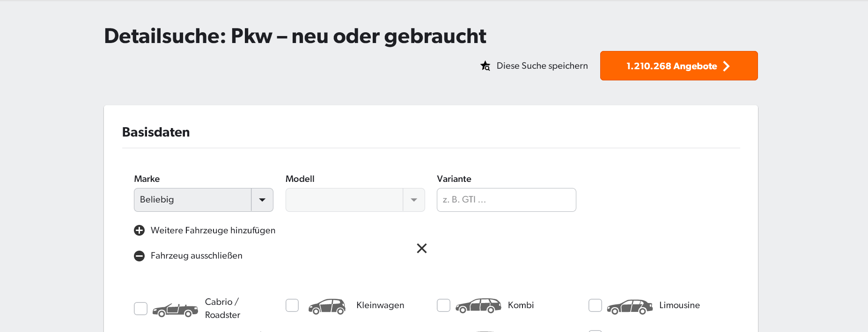
Task: Focus the Variante text field
Action: pos(506,200)
